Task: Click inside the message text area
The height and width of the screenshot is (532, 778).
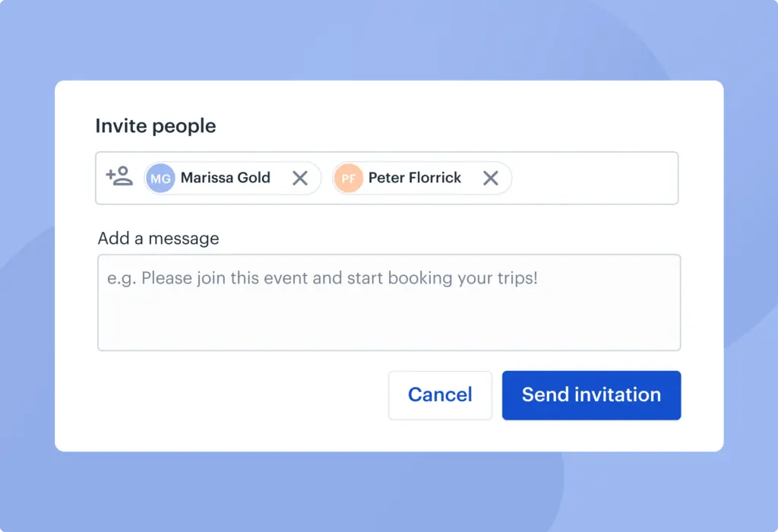Action: click(x=388, y=319)
